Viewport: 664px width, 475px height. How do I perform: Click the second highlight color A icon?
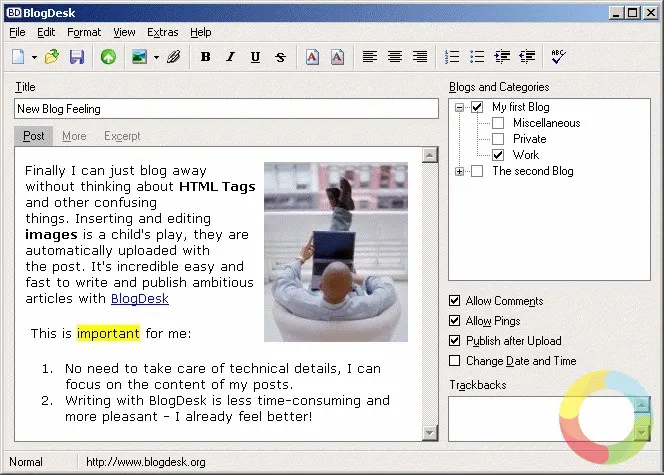pyautogui.click(x=337, y=56)
